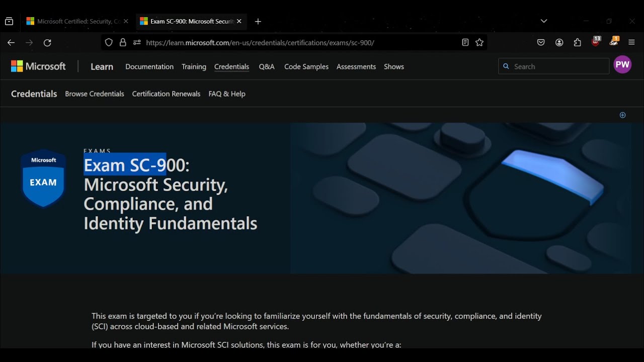Expand the list all tabs chevron
Image resolution: width=644 pixels, height=362 pixels.
click(x=544, y=21)
